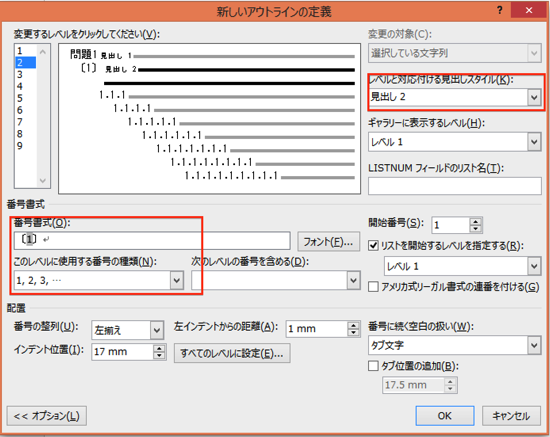550x437 pixels.
Task: Enable アメリカ式リーガル書式の連番を付ける checkbox
Action: (x=373, y=287)
